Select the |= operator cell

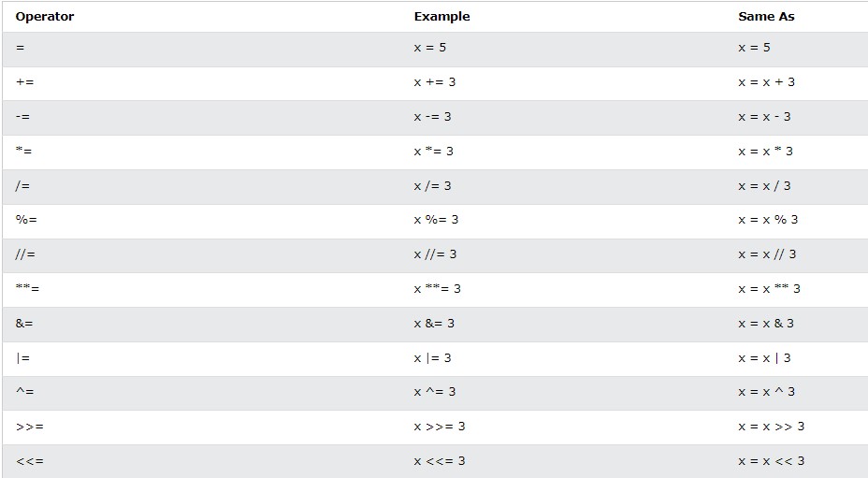click(x=22, y=358)
